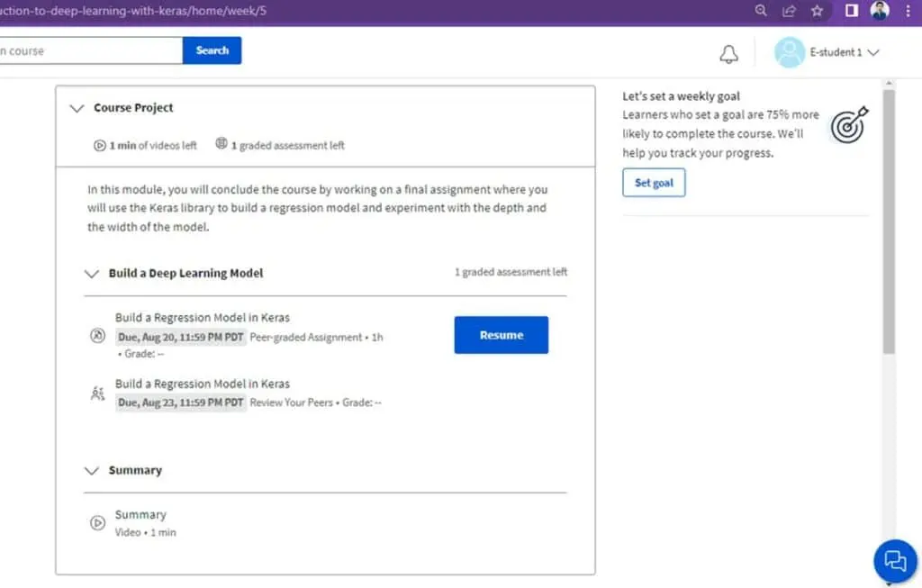Click "Let's set a weekly goal" heading
922x588 pixels.
point(681,96)
